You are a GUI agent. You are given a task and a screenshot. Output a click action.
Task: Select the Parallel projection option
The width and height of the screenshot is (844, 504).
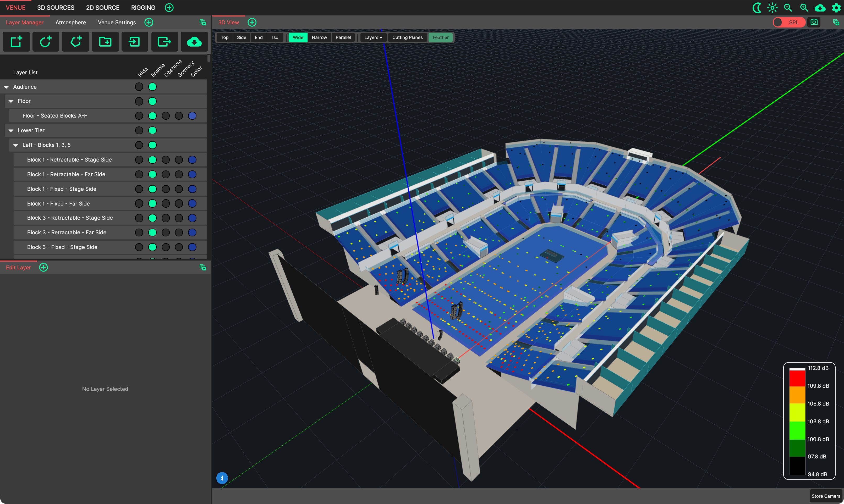click(343, 37)
